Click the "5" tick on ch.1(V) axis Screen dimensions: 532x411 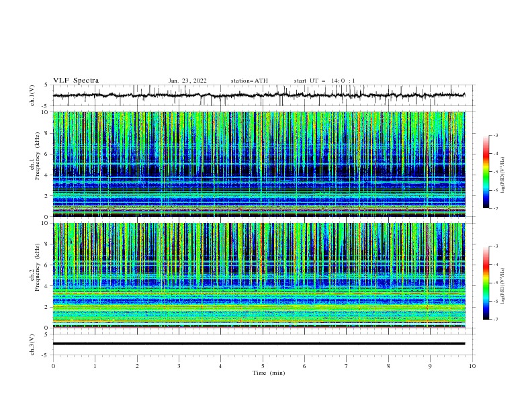[x=47, y=85]
